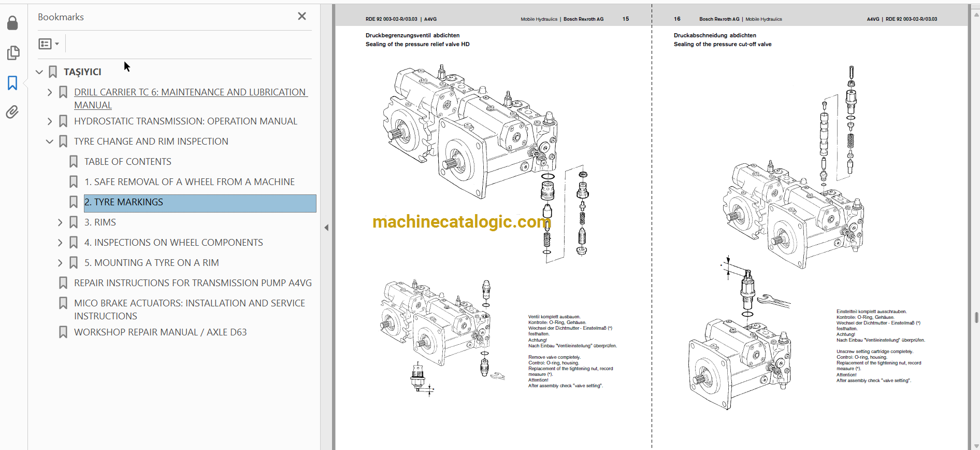This screenshot has width=980, height=450.
Task: Click page 16 heading Druckabschneidung abdichten
Action: (715, 36)
